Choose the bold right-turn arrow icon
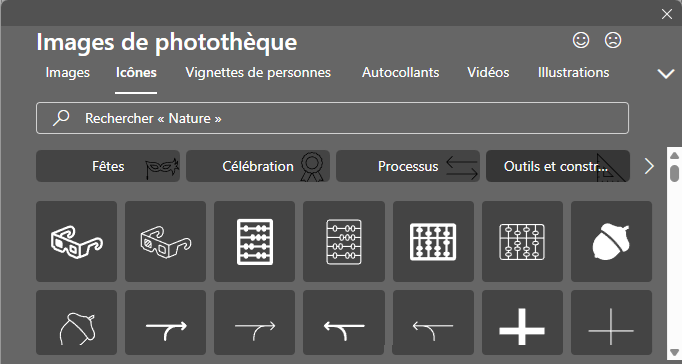Viewport: 682px width, 364px height. point(165,323)
